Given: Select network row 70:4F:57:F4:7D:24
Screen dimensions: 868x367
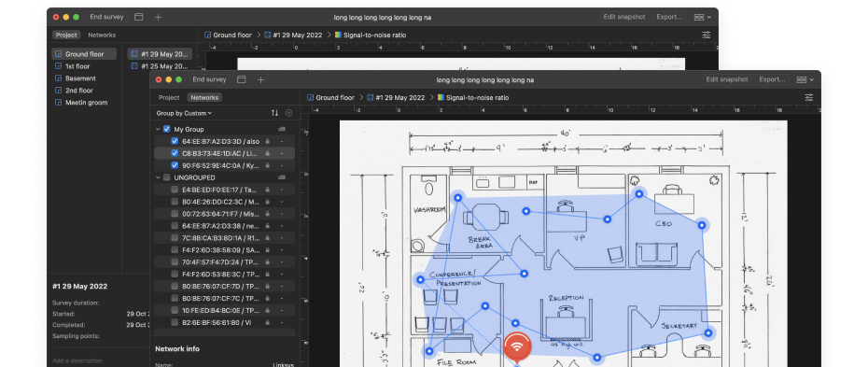Looking at the screenshot, I should (x=225, y=261).
